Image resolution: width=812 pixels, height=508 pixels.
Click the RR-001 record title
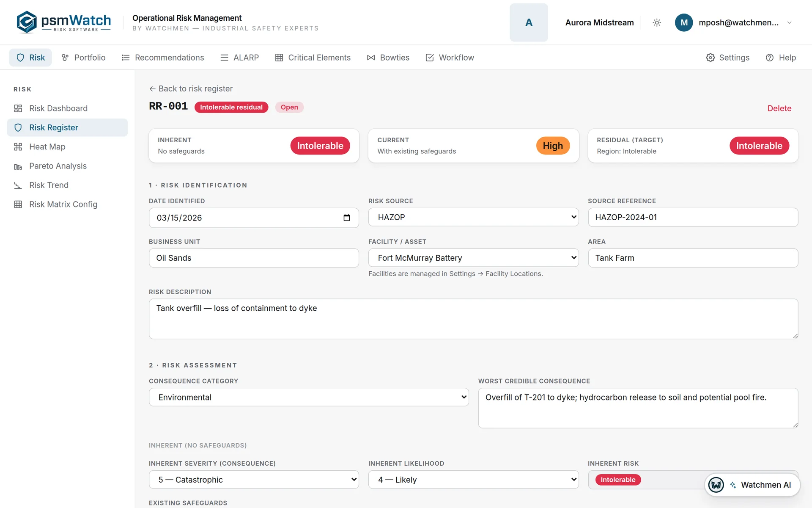click(x=168, y=106)
